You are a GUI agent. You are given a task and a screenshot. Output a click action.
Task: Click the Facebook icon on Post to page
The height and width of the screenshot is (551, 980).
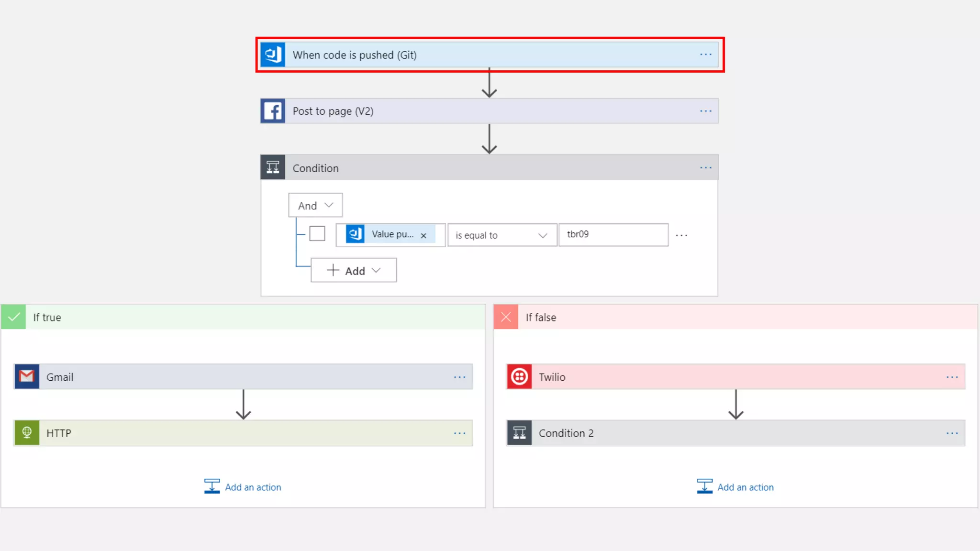pos(273,111)
